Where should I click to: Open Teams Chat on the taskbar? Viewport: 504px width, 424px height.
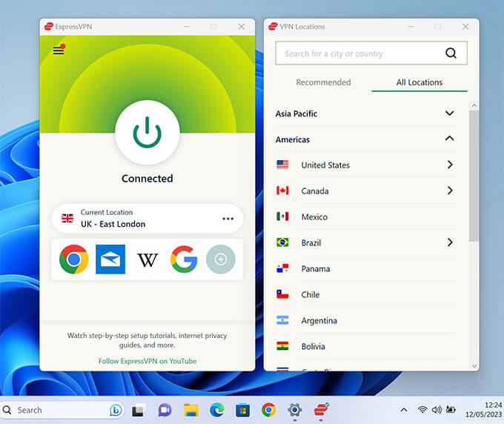click(x=165, y=410)
